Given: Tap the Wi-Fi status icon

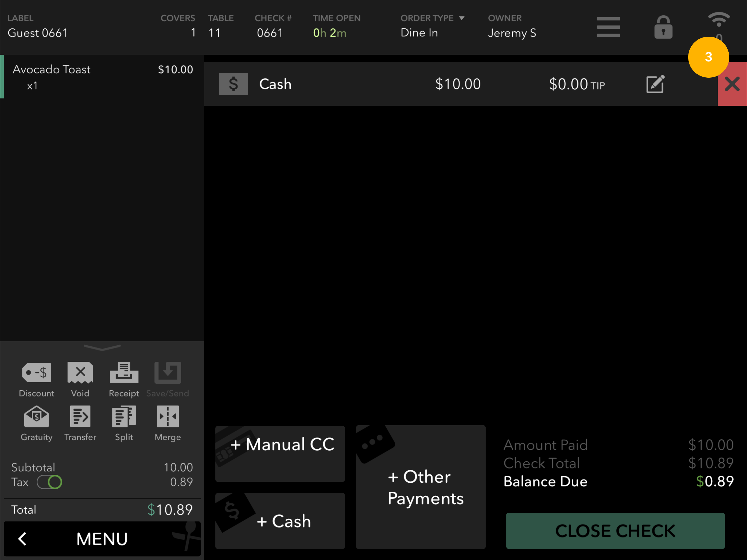Looking at the screenshot, I should (x=719, y=20).
